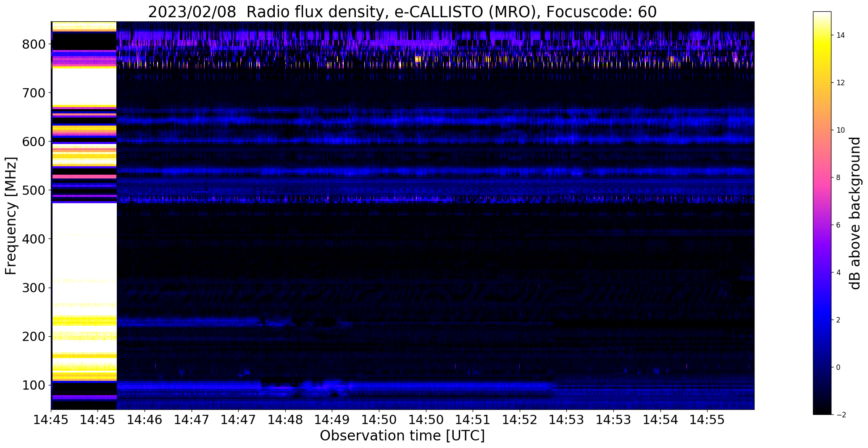
Task: Click the 14:54 time tick label
Action: 660,420
